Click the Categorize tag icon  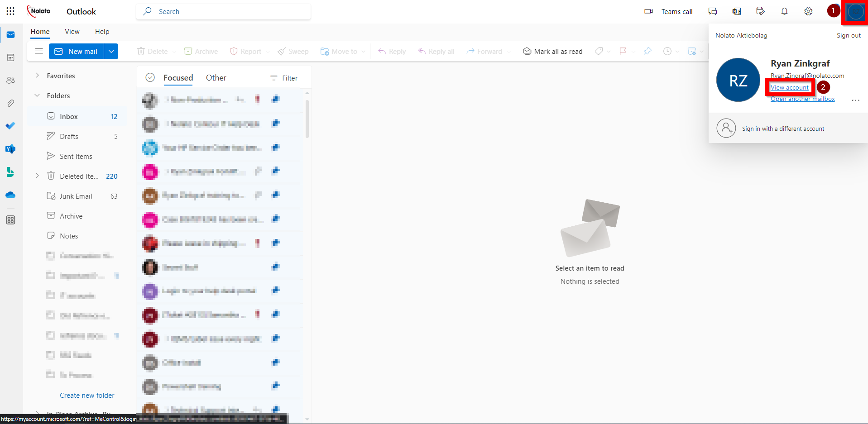click(x=599, y=51)
